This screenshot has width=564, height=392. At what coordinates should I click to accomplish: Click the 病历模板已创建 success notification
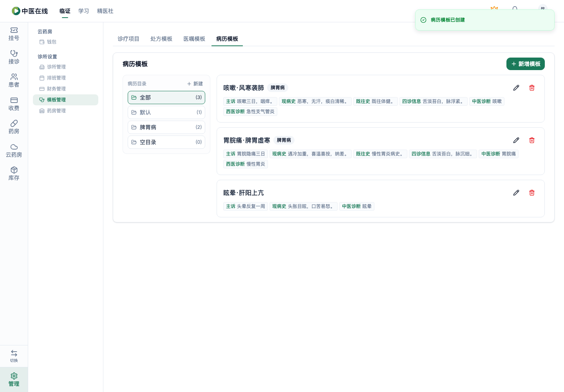click(485, 20)
